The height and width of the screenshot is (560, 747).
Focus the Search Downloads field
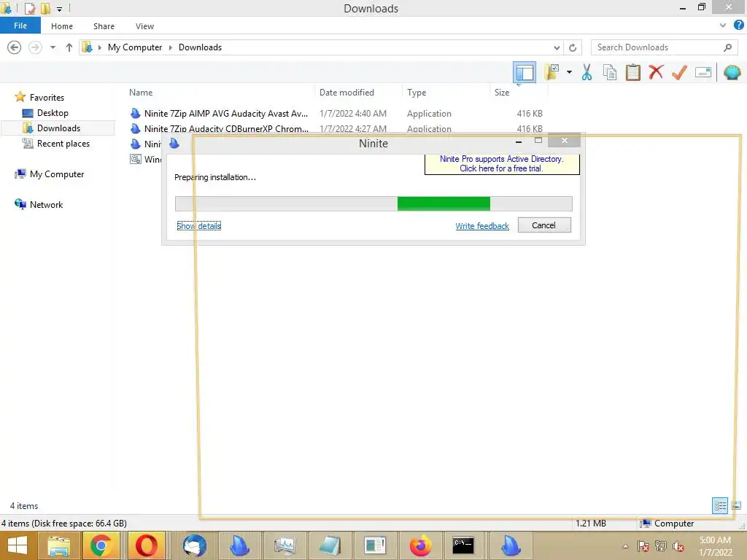click(x=664, y=47)
